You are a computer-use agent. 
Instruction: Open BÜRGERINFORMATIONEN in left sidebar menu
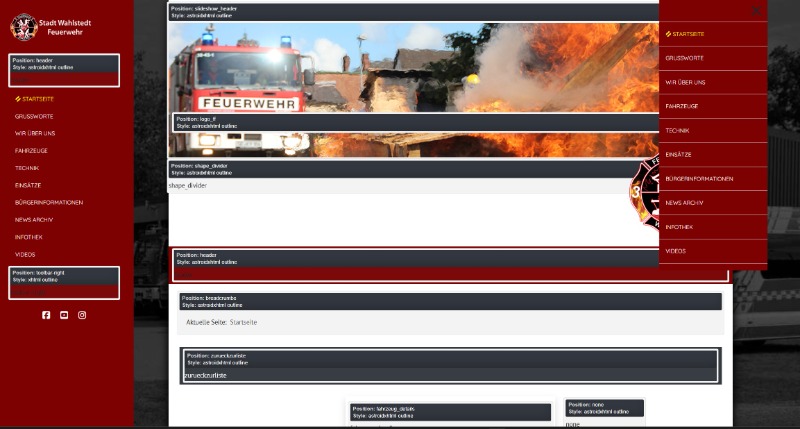(49, 203)
